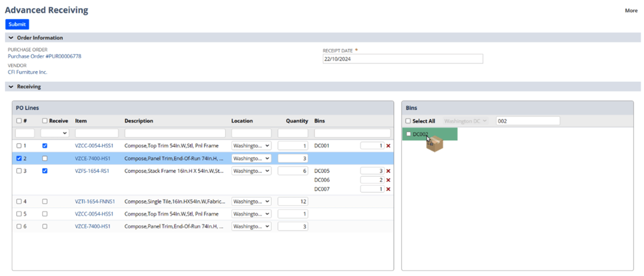The image size is (644, 276).
Task: Edit line 5 quantity field
Action: (x=293, y=214)
